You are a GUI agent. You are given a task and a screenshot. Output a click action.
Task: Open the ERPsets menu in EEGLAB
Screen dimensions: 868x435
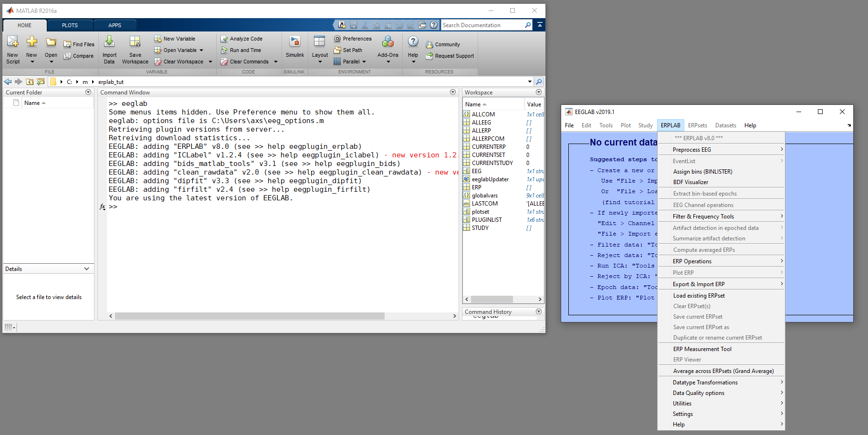698,125
